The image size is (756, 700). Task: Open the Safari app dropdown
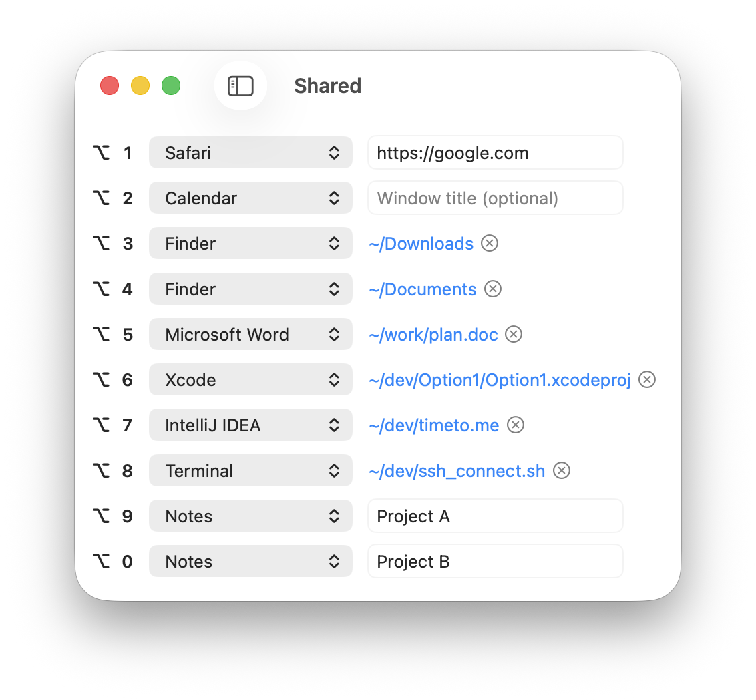(x=250, y=153)
